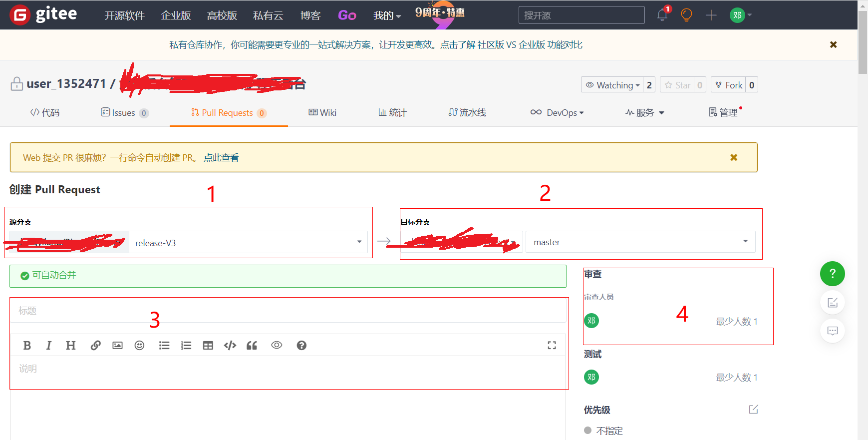Image resolution: width=868 pixels, height=440 pixels.
Task: Open the Wiki tab
Action: (322, 112)
